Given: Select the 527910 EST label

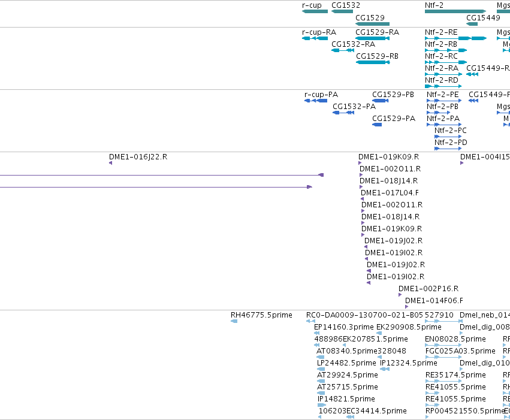Looking at the screenshot, I should [x=439, y=315].
